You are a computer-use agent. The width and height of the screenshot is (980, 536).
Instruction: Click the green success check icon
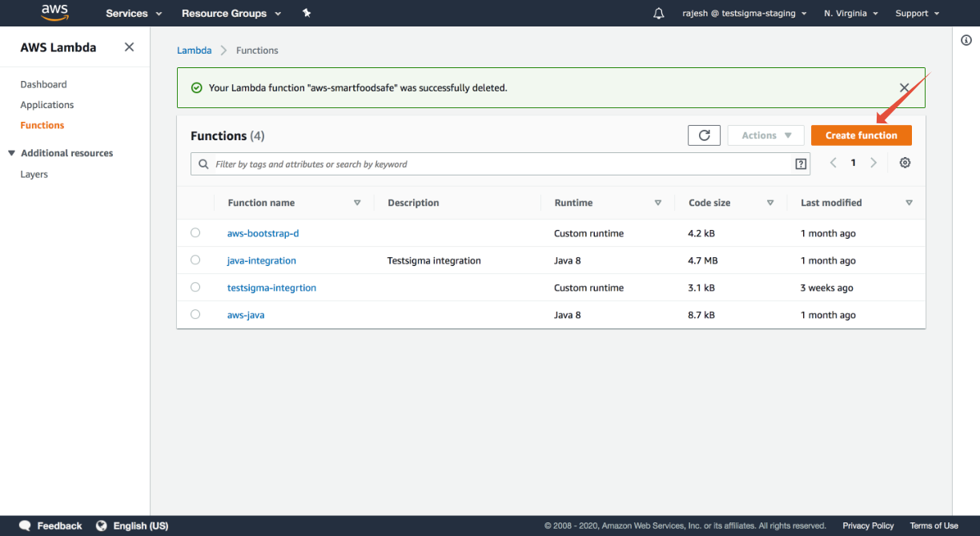(197, 88)
